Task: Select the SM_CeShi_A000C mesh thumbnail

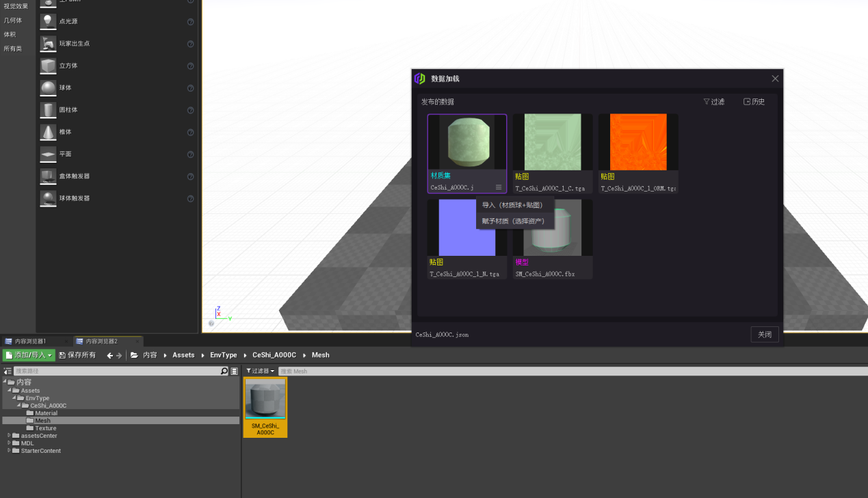Action: pyautogui.click(x=265, y=399)
